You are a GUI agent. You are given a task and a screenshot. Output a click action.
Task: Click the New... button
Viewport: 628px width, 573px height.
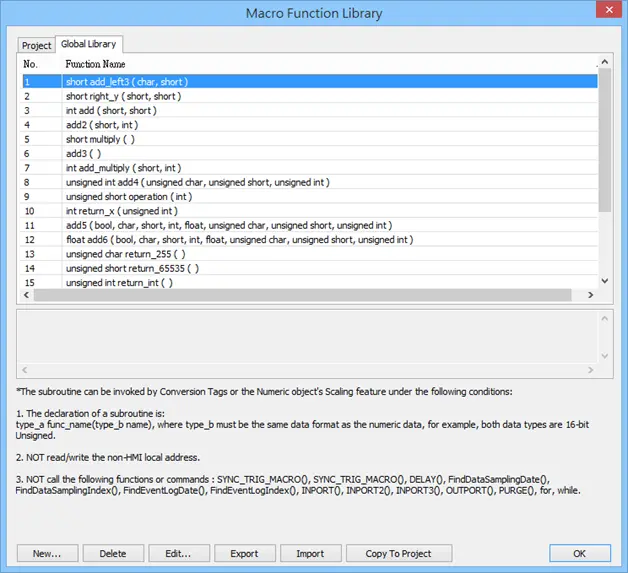(47, 553)
